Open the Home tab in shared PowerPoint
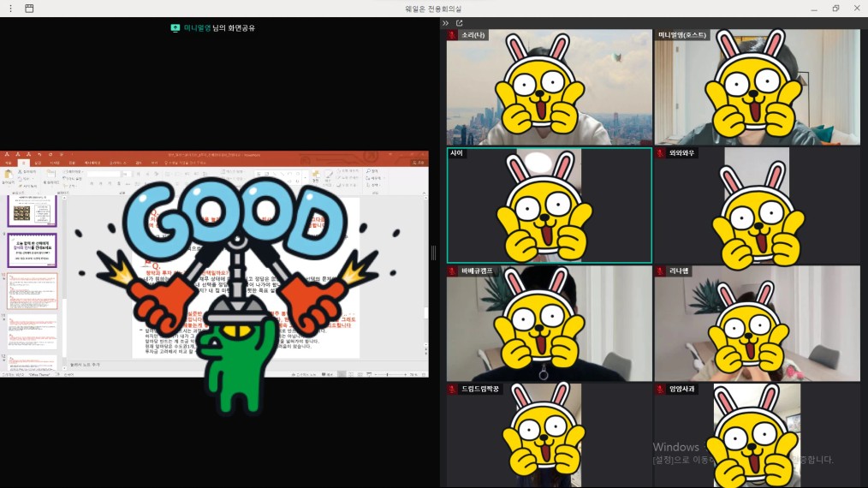868x488 pixels. click(23, 163)
